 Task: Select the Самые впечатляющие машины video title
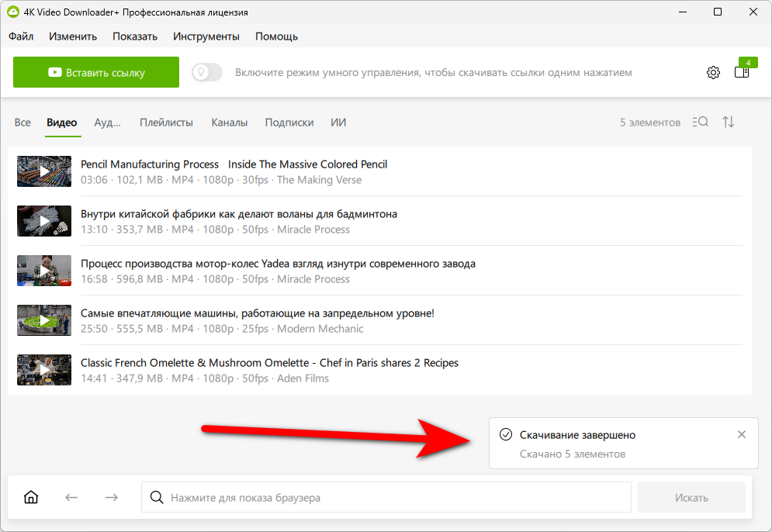[x=258, y=313]
